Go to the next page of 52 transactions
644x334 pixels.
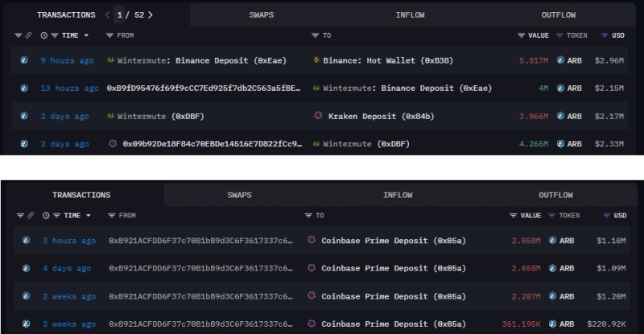point(151,14)
